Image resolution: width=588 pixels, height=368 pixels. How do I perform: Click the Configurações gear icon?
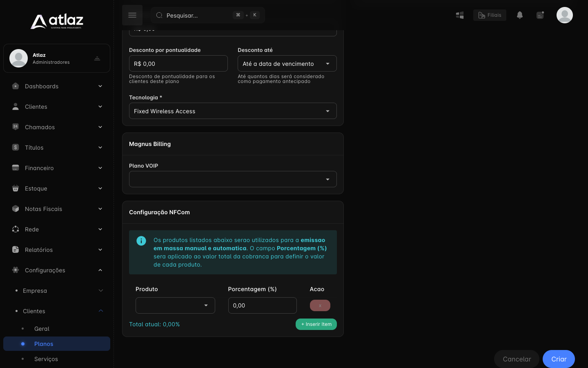click(16, 270)
